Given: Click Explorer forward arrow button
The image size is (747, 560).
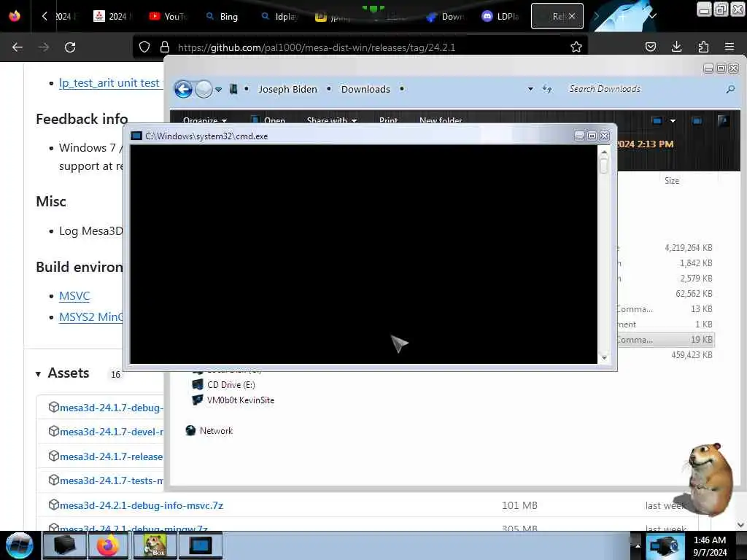Looking at the screenshot, I should click(204, 89).
